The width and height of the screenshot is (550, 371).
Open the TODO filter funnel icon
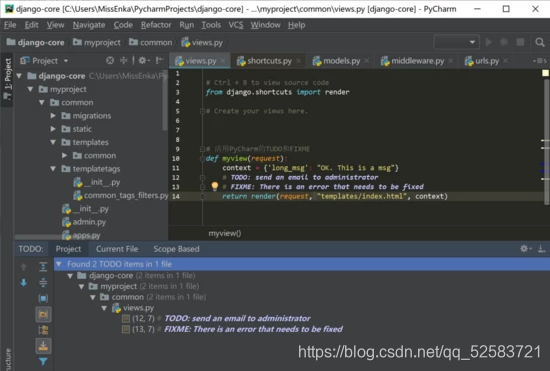(43, 361)
